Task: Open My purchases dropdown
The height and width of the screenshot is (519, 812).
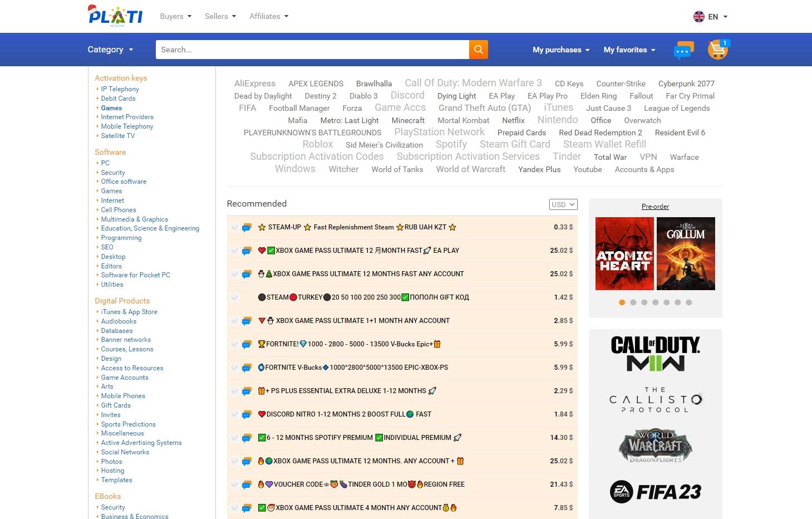Action: pyautogui.click(x=561, y=50)
